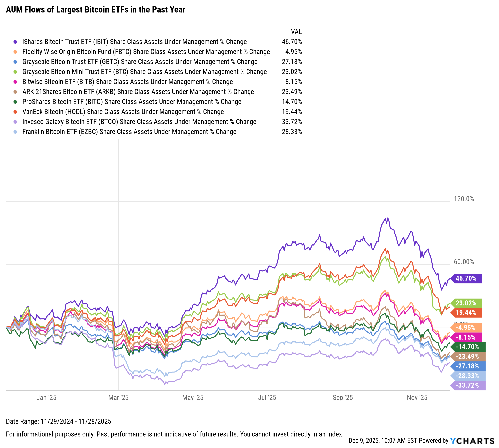Screen dimensions: 499x448
Task: Select the VanEck Bitcoin (HODL) legend label
Action: 123,112
